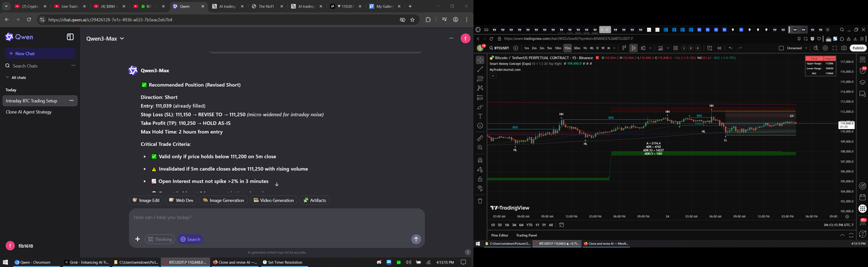Toggle the Thinking mode button
This screenshot has height=267, width=868.
(160, 239)
